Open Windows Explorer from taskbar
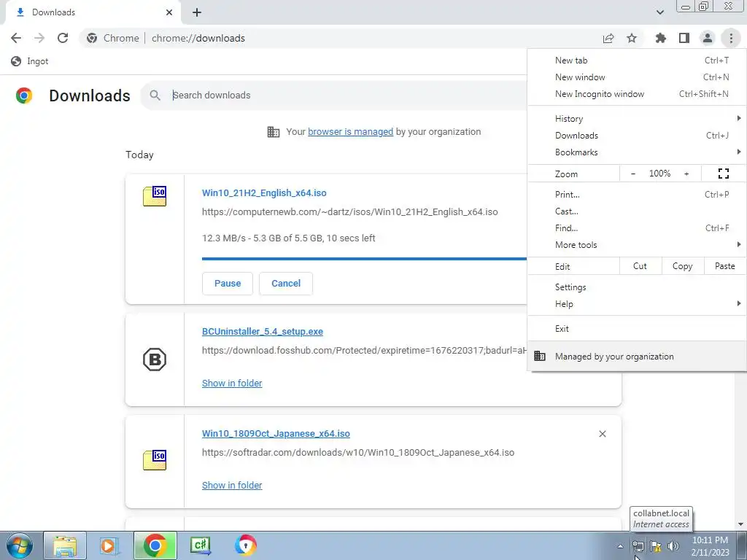Viewport: 747px width, 560px height. click(65, 545)
